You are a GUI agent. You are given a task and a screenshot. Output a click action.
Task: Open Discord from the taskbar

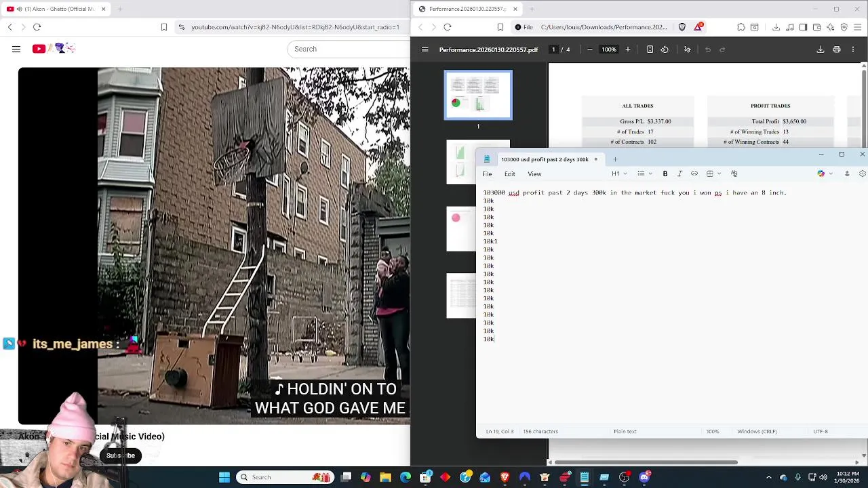[644, 477]
